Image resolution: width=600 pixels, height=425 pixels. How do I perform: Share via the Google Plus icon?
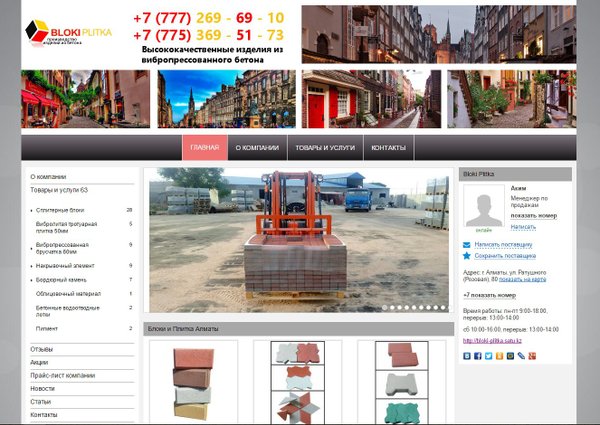tap(531, 356)
